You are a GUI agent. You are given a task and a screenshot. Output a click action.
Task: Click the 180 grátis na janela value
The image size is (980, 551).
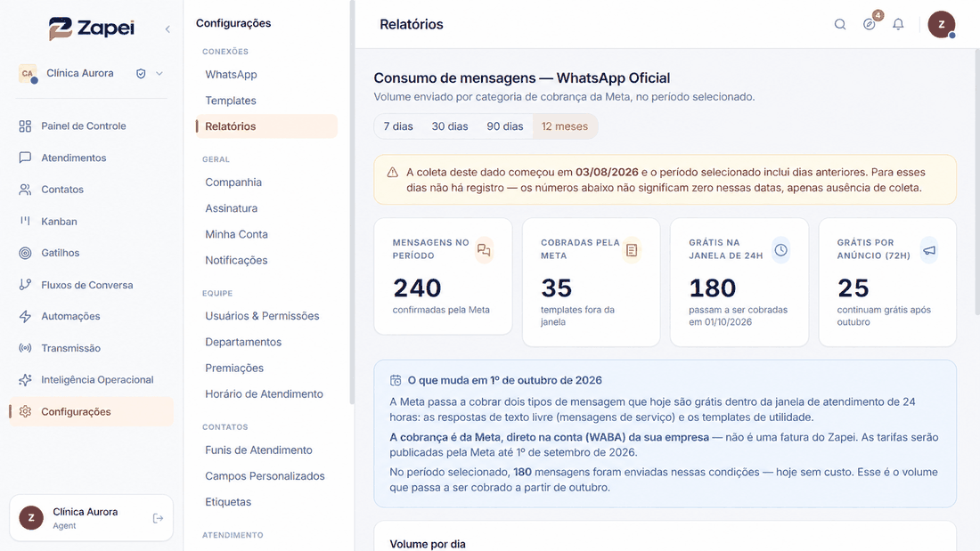pos(713,288)
